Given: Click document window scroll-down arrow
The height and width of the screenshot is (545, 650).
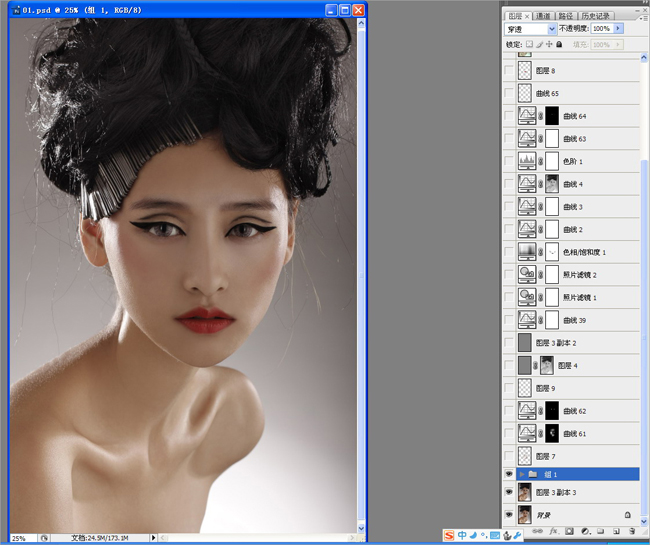Looking at the screenshot, I should (x=361, y=528).
